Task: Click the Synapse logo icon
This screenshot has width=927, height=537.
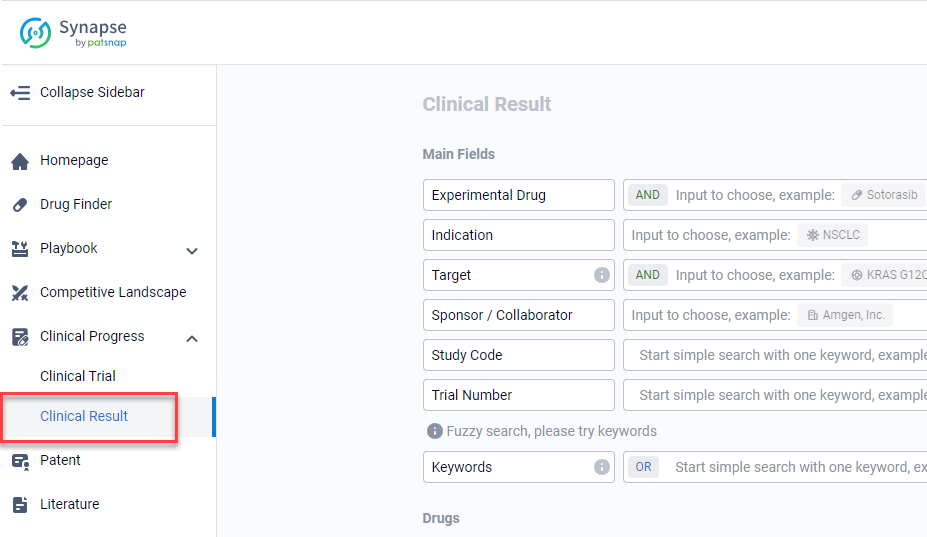Action: (x=36, y=33)
